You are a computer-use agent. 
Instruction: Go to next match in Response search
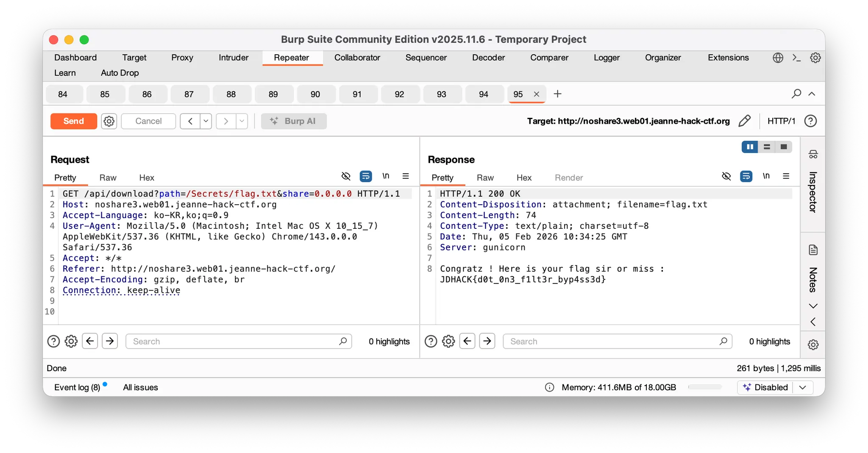coord(487,341)
